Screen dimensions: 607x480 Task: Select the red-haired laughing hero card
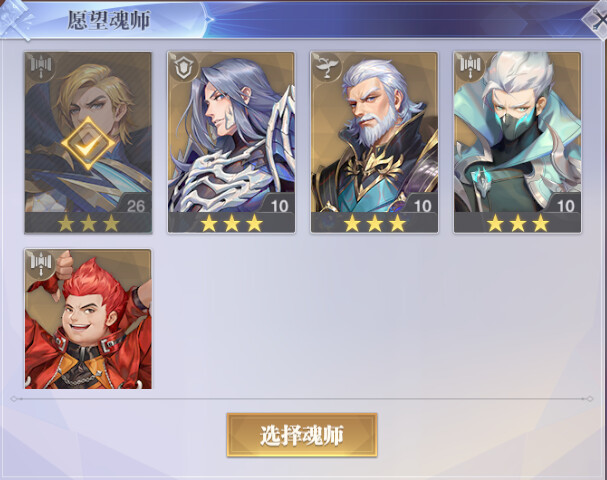click(88, 319)
